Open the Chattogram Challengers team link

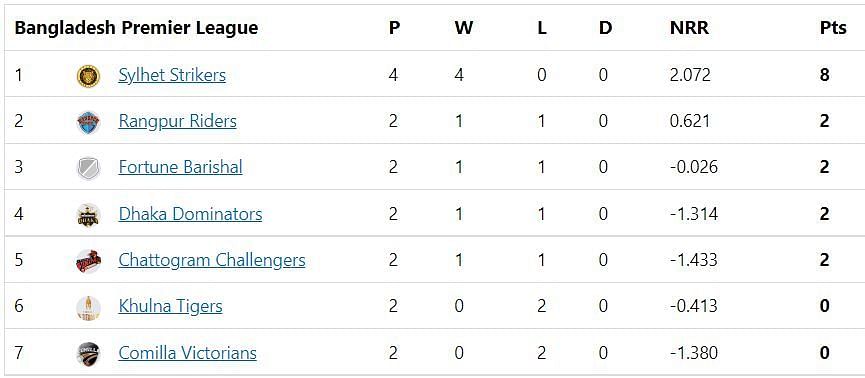click(212, 260)
